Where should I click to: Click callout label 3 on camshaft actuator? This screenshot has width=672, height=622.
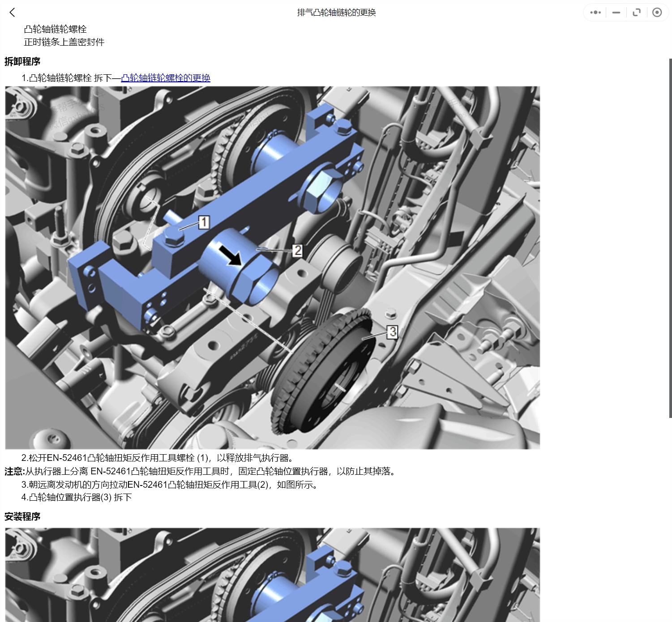click(393, 332)
